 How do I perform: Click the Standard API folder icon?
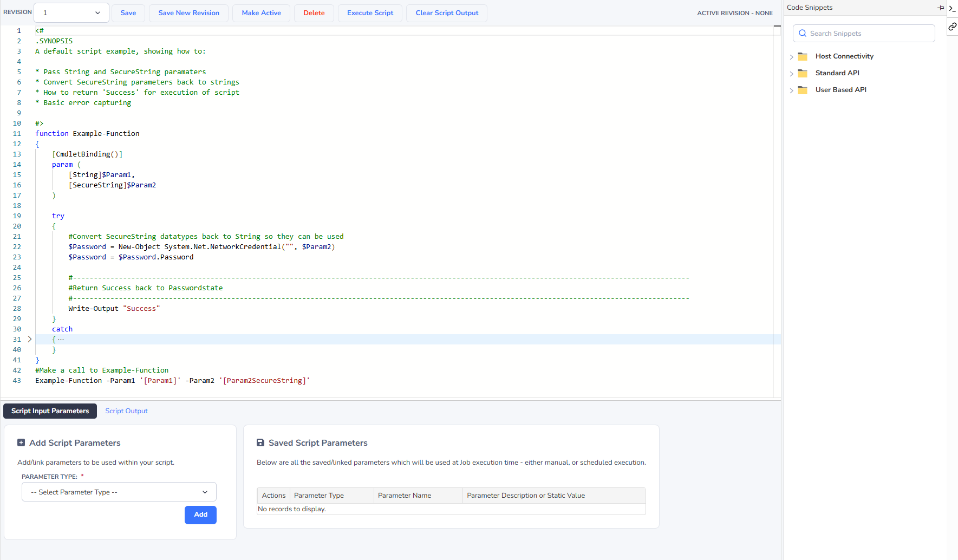[x=803, y=73]
